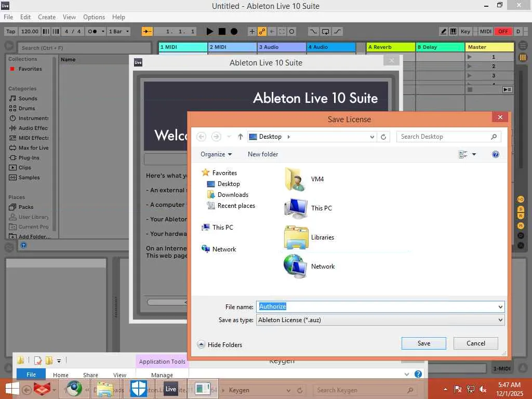Toggle the transport Loop switch
The height and width of the screenshot is (399, 532).
click(325, 32)
